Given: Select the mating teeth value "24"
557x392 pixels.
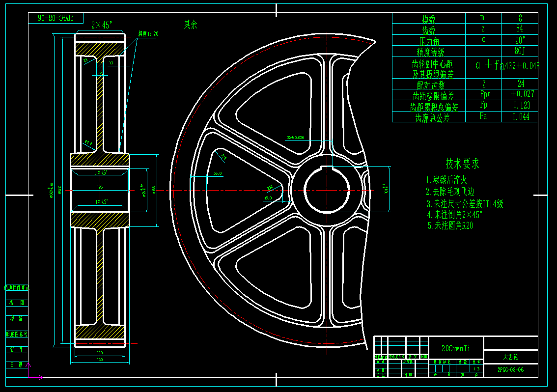Looking at the screenshot, I should click(x=521, y=84).
